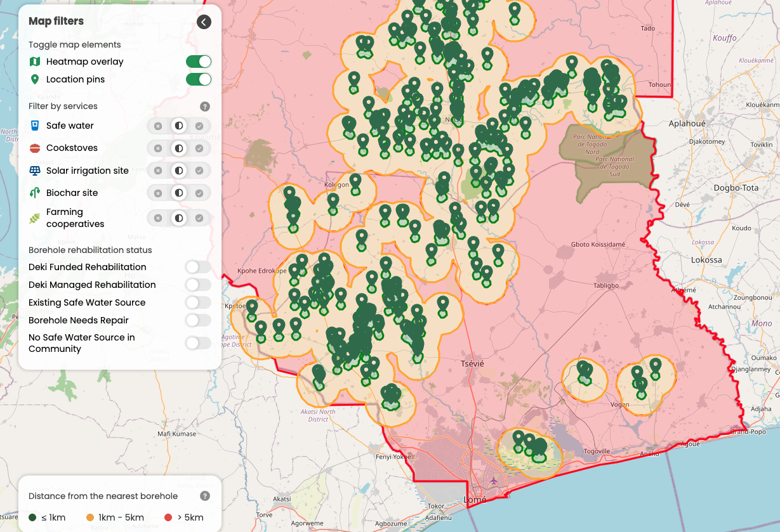Click the Gboto Koissidamé map label
Image resolution: width=780 pixels, height=532 pixels.
coord(598,244)
